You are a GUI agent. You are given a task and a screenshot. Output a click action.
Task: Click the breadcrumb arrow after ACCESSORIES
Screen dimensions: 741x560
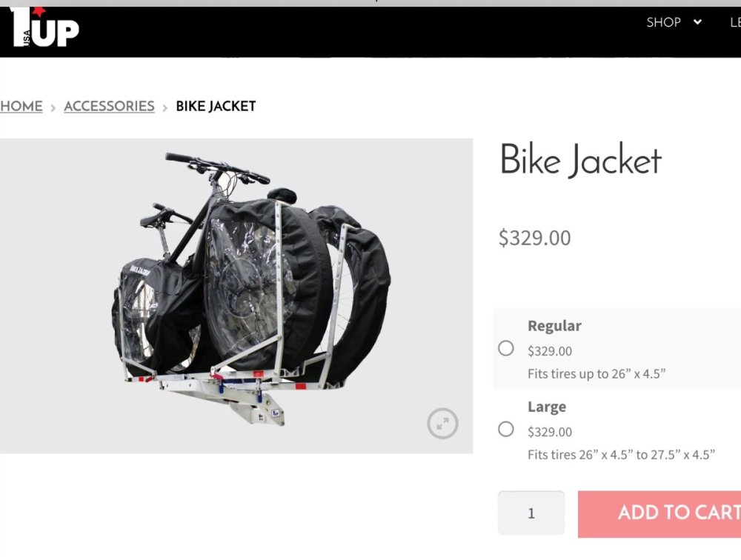tap(165, 107)
